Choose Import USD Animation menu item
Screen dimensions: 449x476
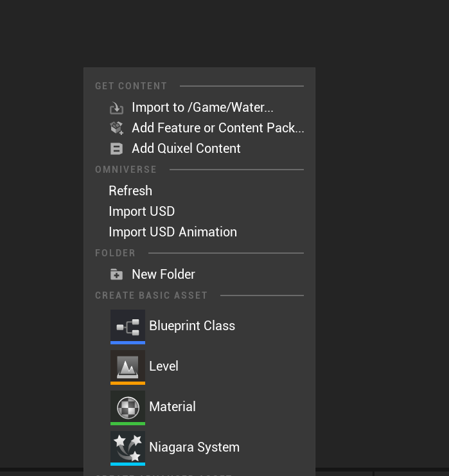(173, 232)
